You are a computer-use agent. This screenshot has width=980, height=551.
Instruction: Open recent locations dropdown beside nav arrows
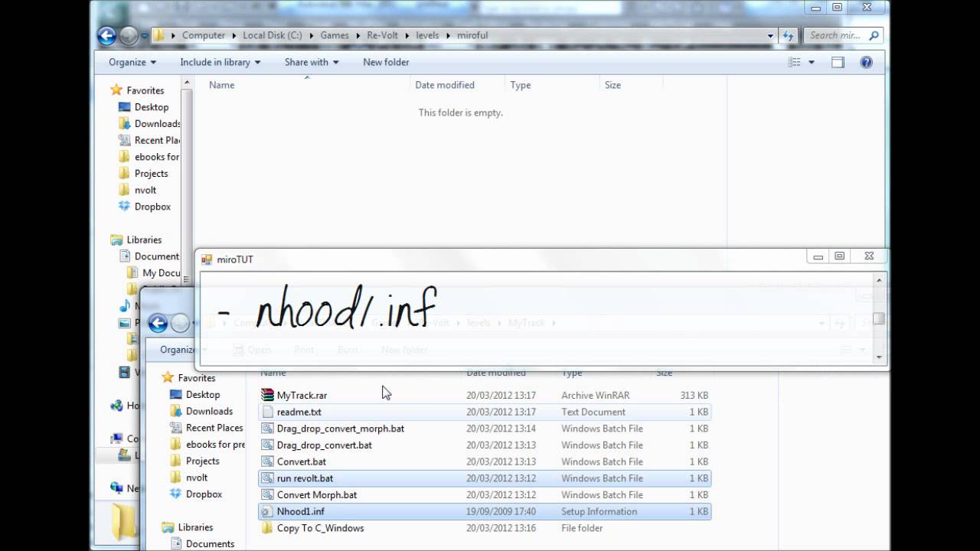click(144, 35)
